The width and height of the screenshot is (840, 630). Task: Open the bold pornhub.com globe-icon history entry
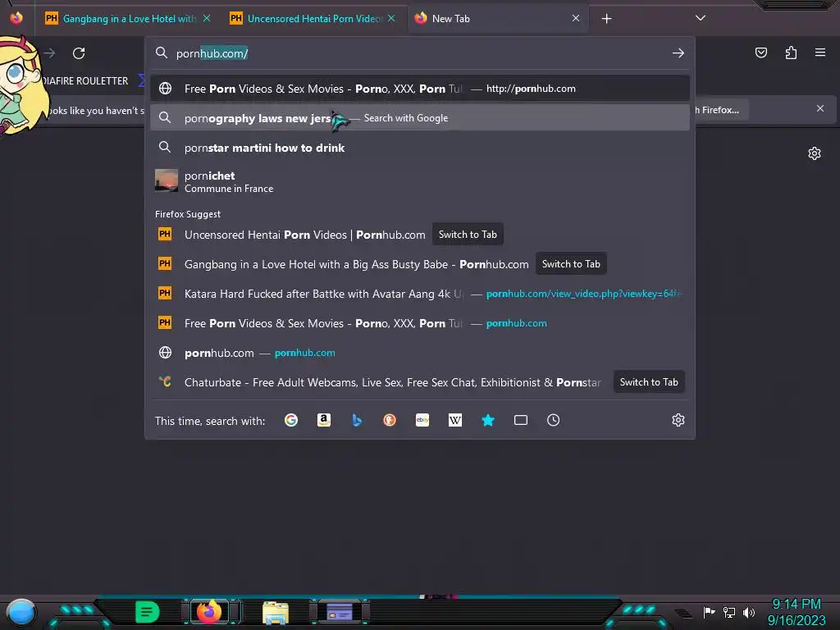(x=420, y=353)
